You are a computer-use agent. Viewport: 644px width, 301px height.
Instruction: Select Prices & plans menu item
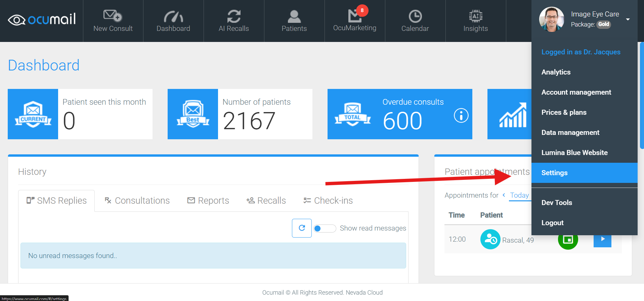tap(585, 112)
